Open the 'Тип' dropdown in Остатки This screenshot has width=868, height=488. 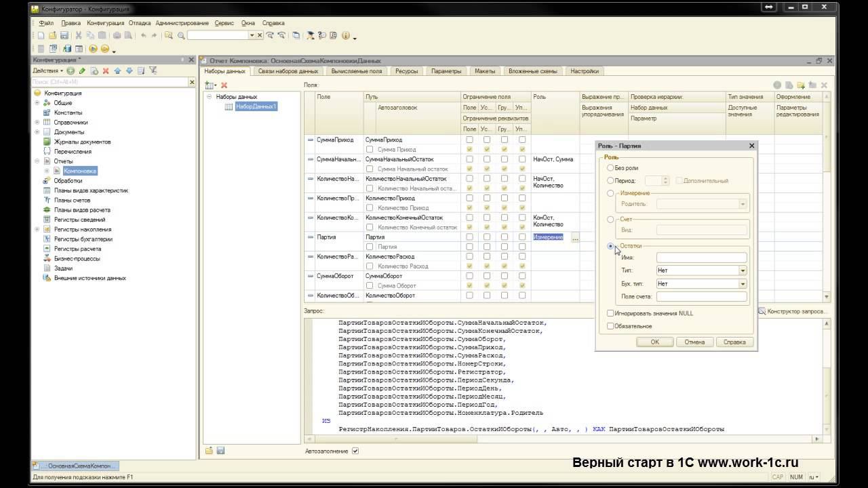(743, 270)
